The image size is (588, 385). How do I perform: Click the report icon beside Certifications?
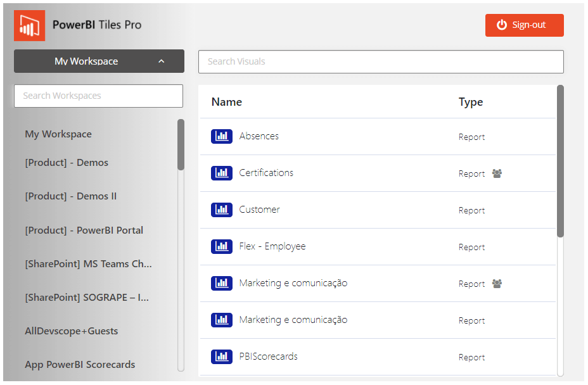tap(221, 173)
